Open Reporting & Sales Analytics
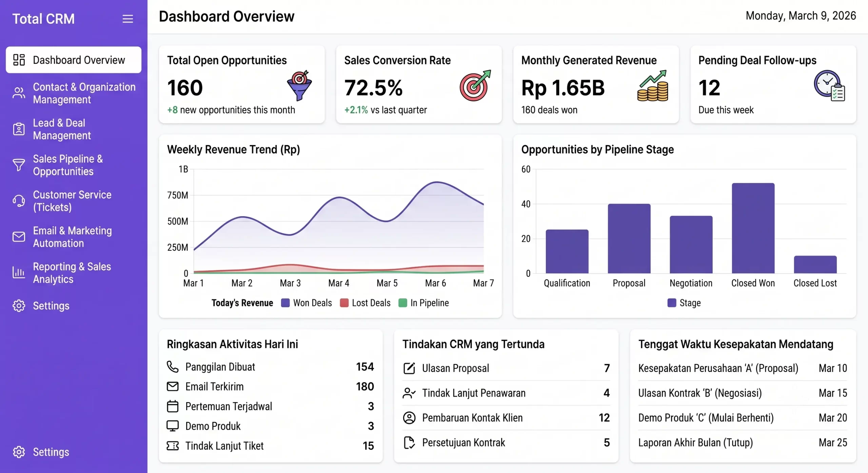 (x=74, y=273)
